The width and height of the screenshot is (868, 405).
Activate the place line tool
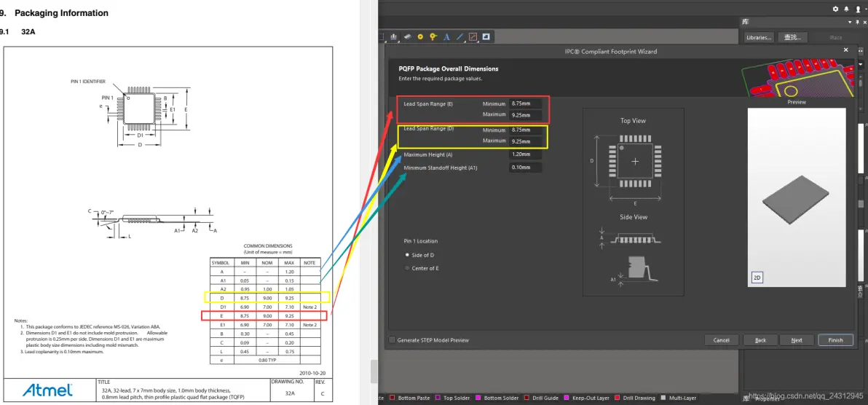tap(459, 37)
